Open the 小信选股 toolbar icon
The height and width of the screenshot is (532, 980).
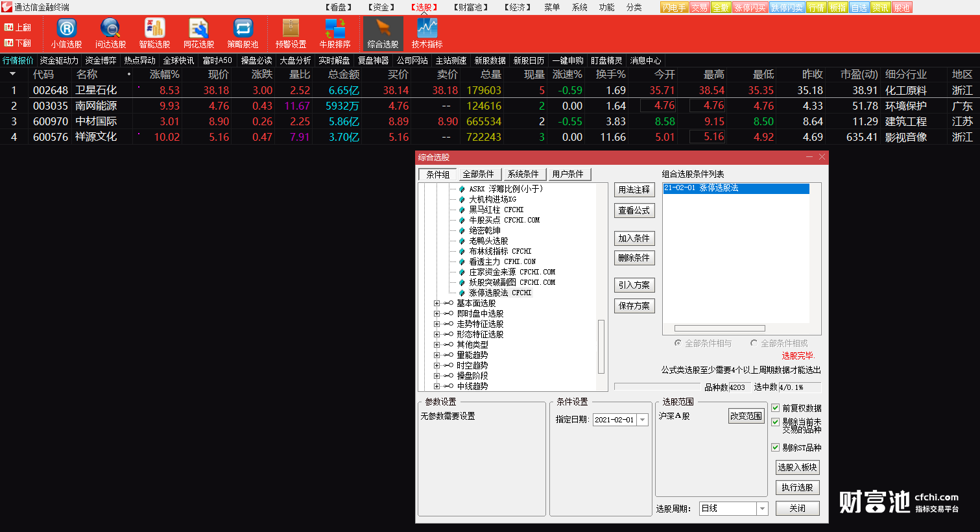click(x=66, y=33)
